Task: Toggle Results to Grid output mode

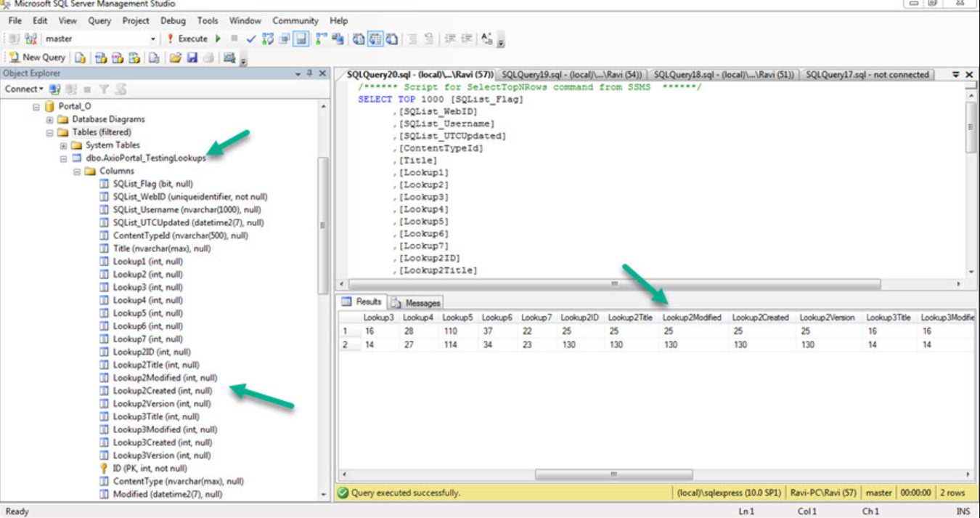Action: [375, 39]
